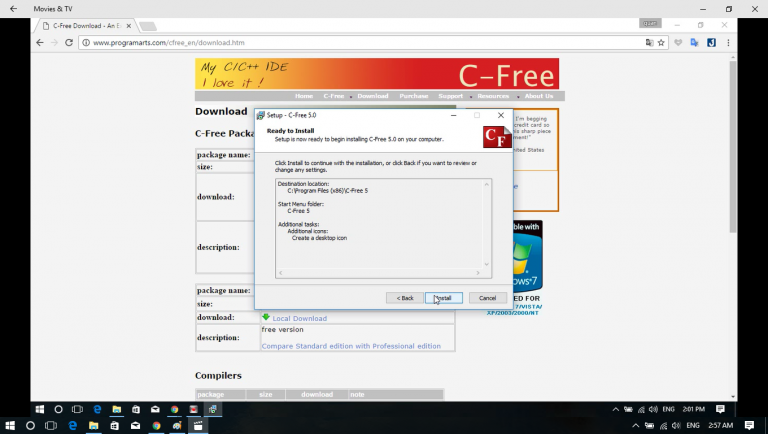Open About Us in the site navbar
The width and height of the screenshot is (768, 434).
pyautogui.click(x=539, y=96)
